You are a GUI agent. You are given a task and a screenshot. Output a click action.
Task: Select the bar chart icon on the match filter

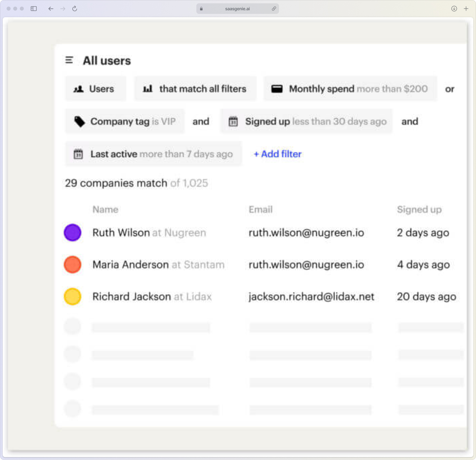coord(148,88)
